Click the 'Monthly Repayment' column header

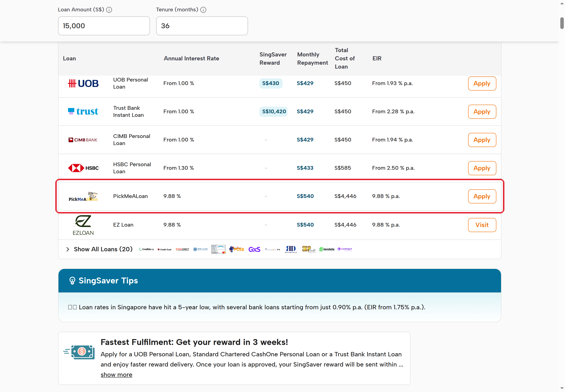pyautogui.click(x=313, y=58)
